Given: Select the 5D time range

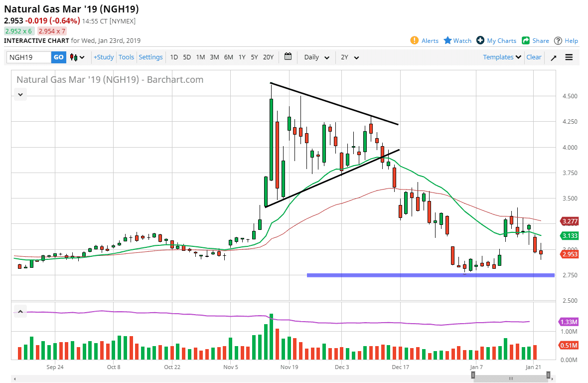Looking at the screenshot, I should point(187,57).
